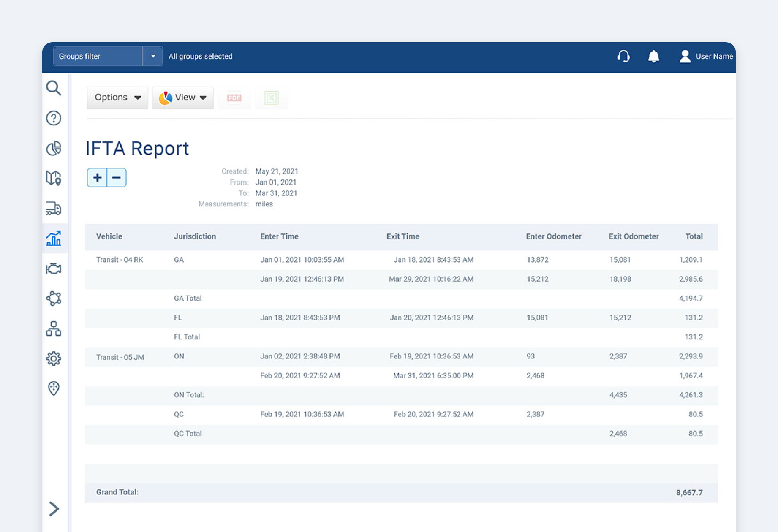Export the report as PDF
778x532 pixels.
pyautogui.click(x=234, y=98)
